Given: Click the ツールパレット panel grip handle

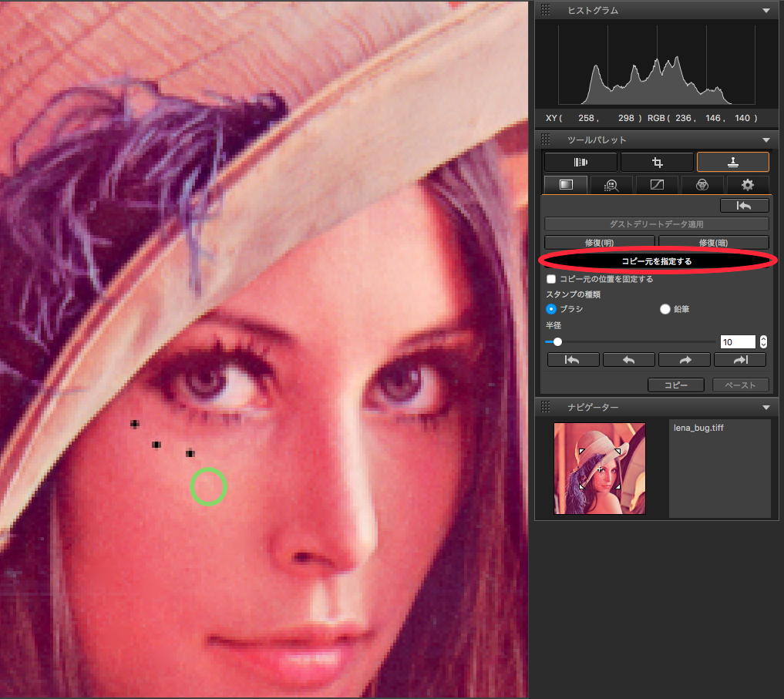Looking at the screenshot, I should click(546, 139).
